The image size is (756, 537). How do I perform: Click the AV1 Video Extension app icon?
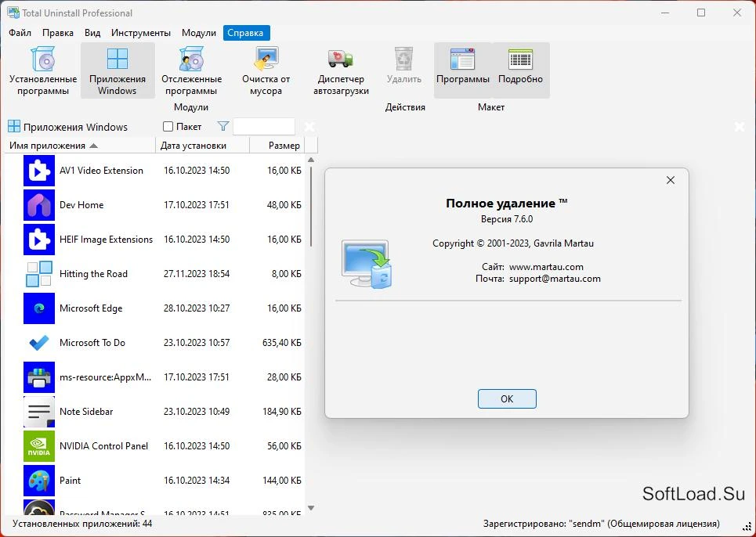(x=39, y=171)
